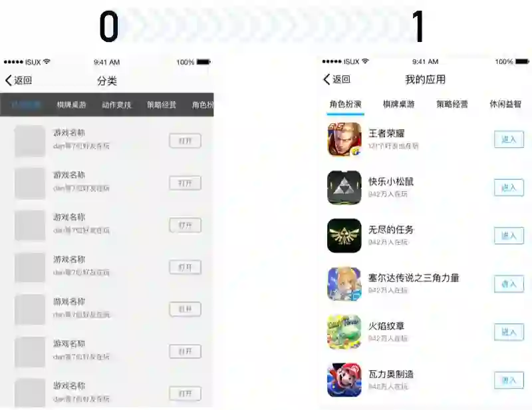The height and width of the screenshot is (410, 532).
Task: Click 打开 button of first placeholder game
Action: (x=186, y=141)
